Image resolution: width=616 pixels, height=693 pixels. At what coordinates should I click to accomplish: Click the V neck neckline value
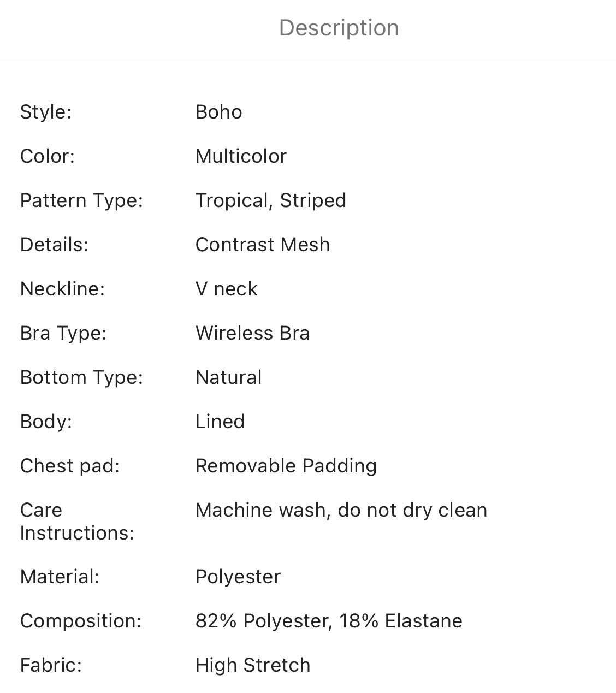pos(226,289)
